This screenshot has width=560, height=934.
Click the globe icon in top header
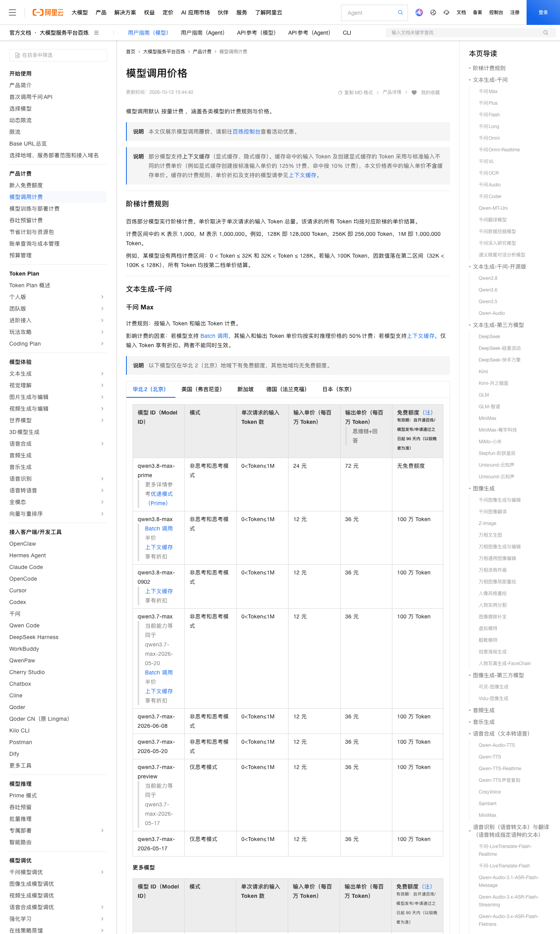(x=433, y=12)
